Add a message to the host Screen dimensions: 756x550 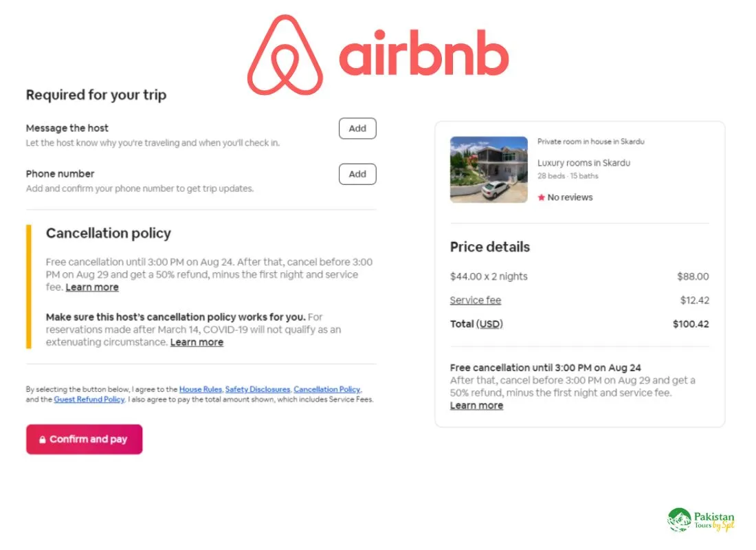click(x=357, y=128)
